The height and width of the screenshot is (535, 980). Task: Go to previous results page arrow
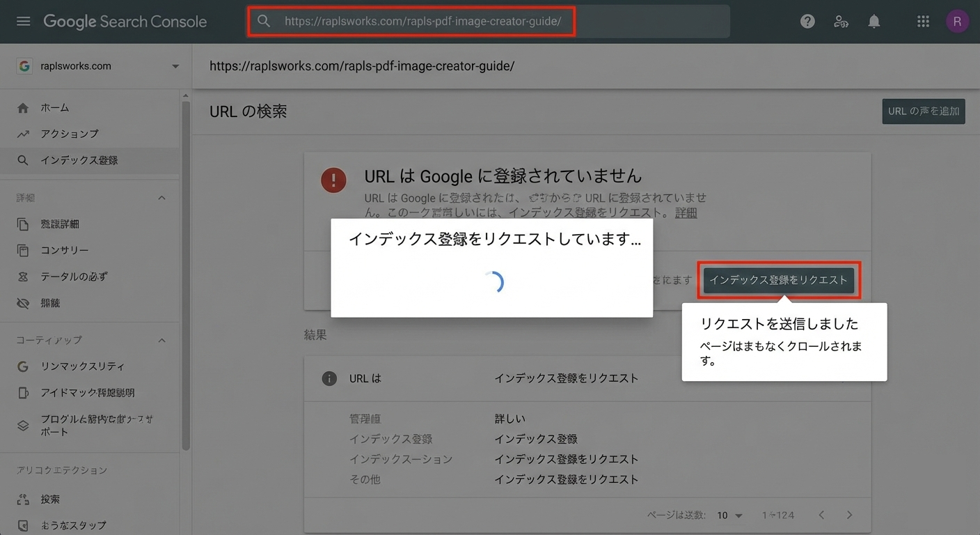pos(821,515)
